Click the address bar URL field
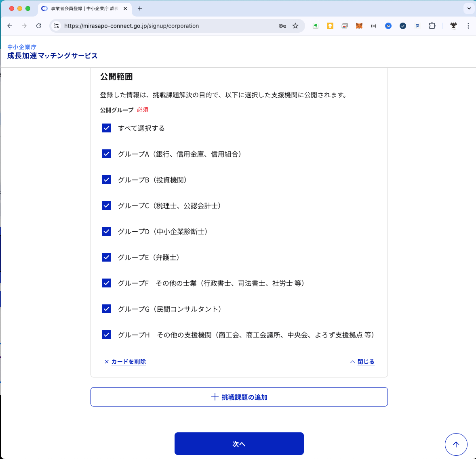The image size is (476, 459). pos(170,26)
